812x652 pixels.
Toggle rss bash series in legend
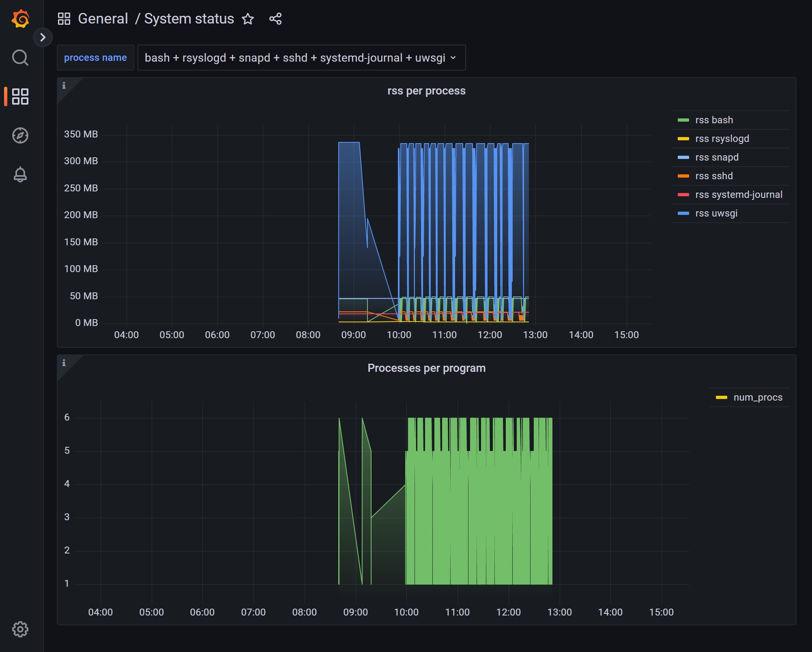[x=714, y=120]
